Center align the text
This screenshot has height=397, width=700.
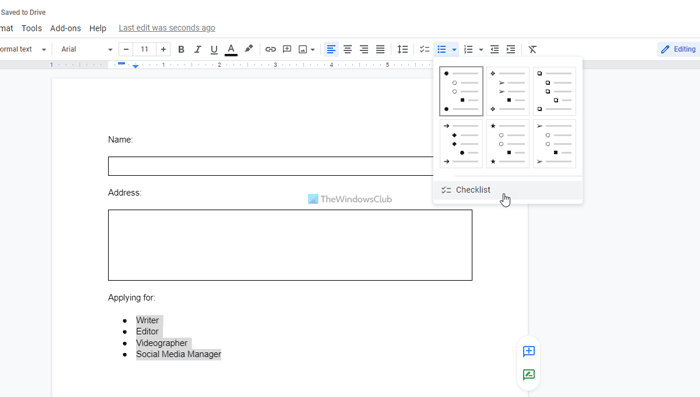[347, 50]
